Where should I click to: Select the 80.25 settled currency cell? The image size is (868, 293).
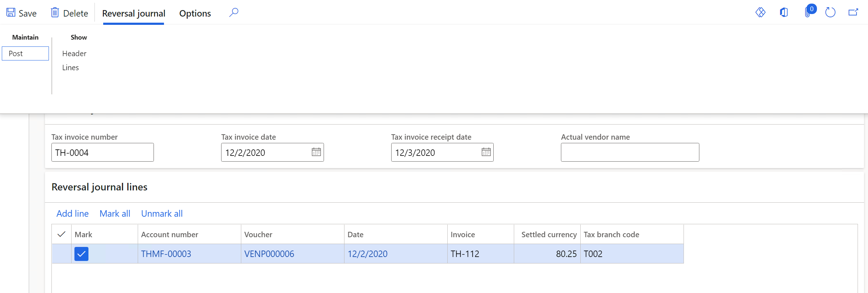tap(547, 254)
